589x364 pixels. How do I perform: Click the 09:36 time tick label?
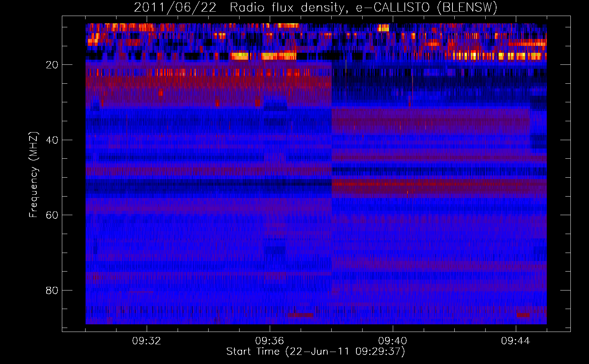coord(270,341)
